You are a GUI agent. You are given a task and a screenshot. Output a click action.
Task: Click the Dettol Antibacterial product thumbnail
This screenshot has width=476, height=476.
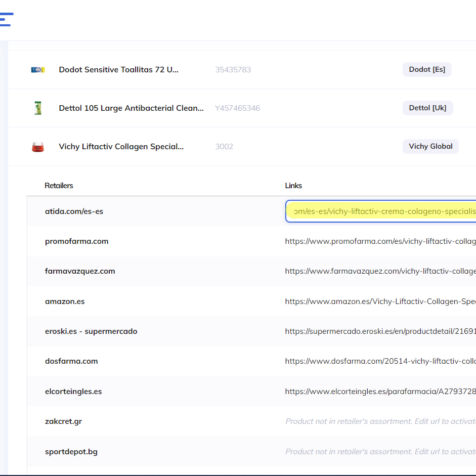pyautogui.click(x=38, y=108)
